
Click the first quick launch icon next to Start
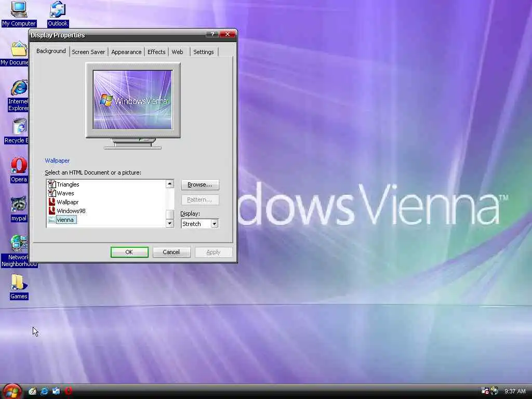pyautogui.click(x=32, y=391)
